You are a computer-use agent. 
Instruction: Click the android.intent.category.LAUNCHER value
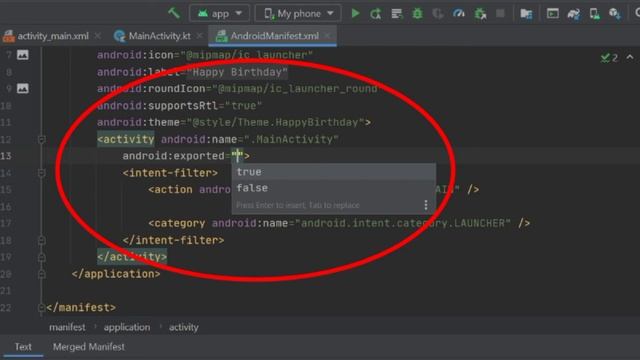(403, 223)
